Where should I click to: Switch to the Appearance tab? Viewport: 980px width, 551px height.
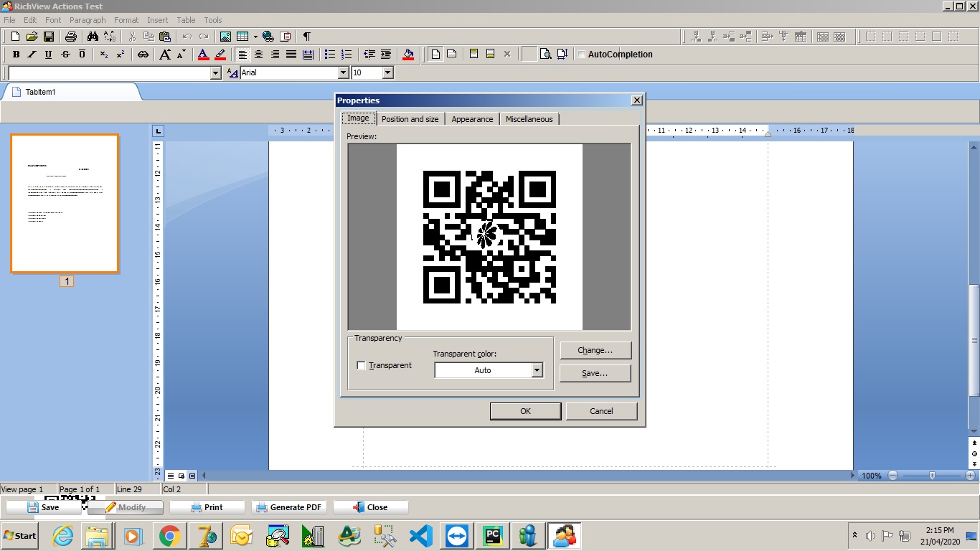point(472,119)
